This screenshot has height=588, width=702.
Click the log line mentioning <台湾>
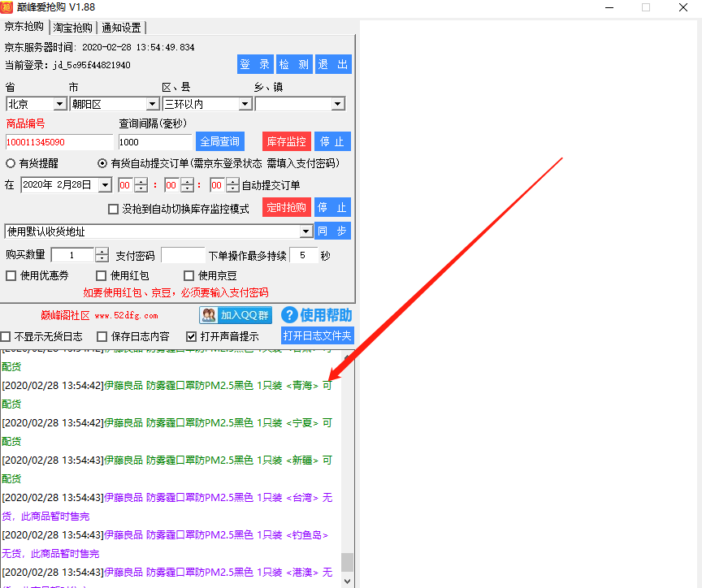click(167, 507)
